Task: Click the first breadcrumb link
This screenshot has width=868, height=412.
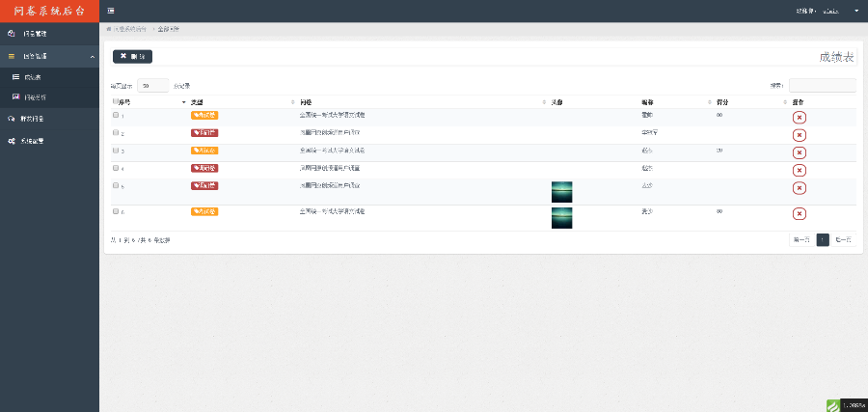Action: coord(130,29)
